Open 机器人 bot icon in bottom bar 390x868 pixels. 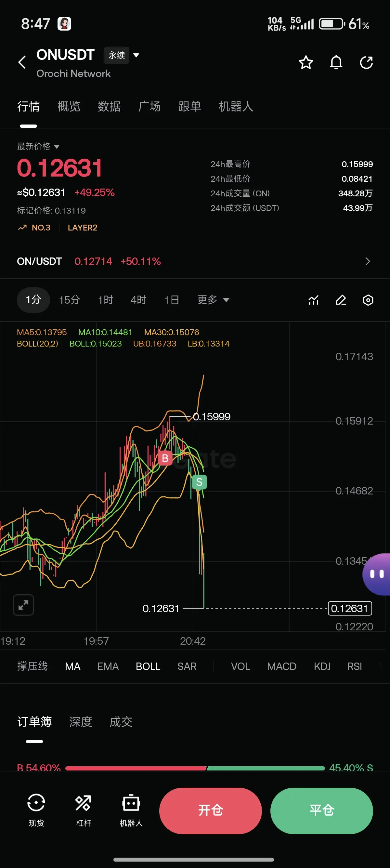131,810
